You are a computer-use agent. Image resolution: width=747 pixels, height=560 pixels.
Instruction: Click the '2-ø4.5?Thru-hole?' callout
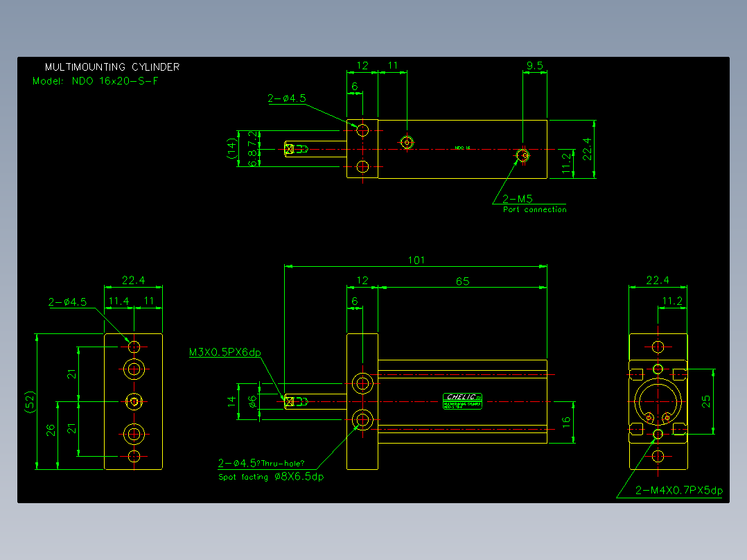pyautogui.click(x=261, y=463)
